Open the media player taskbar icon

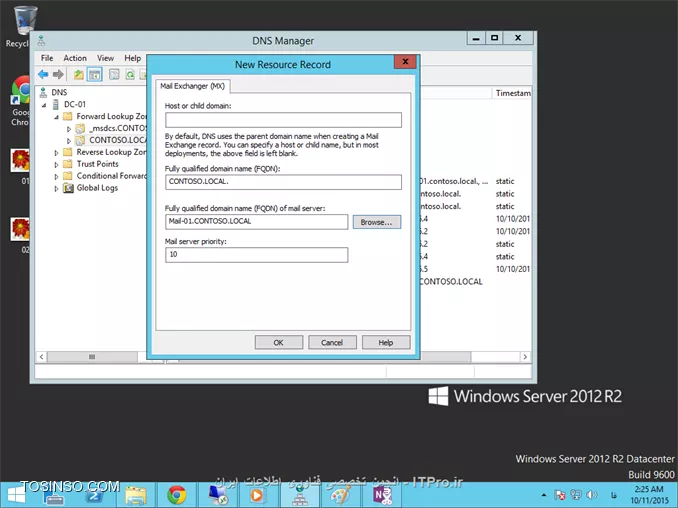(x=257, y=495)
